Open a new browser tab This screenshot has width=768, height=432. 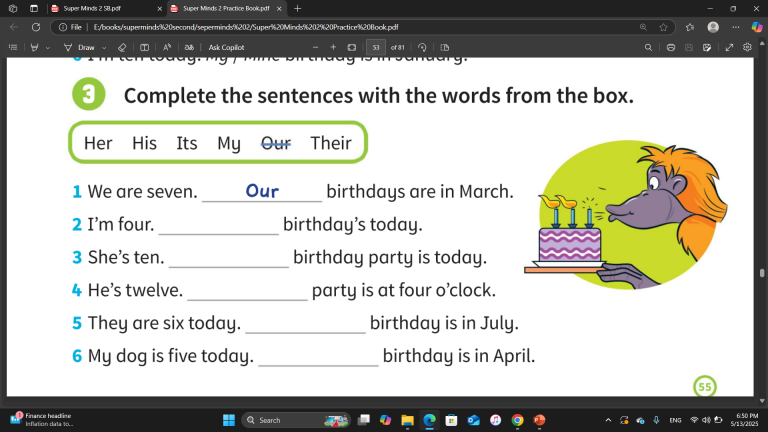297,8
